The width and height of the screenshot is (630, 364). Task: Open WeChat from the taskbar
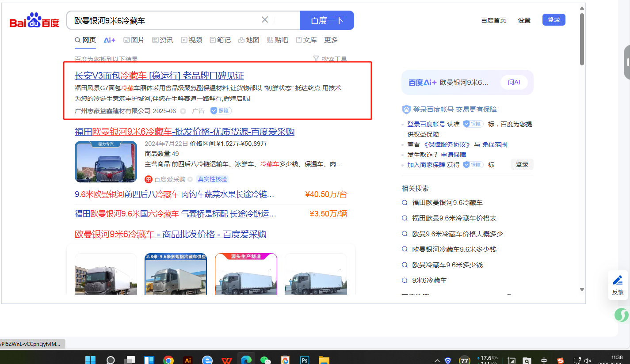(x=265, y=360)
